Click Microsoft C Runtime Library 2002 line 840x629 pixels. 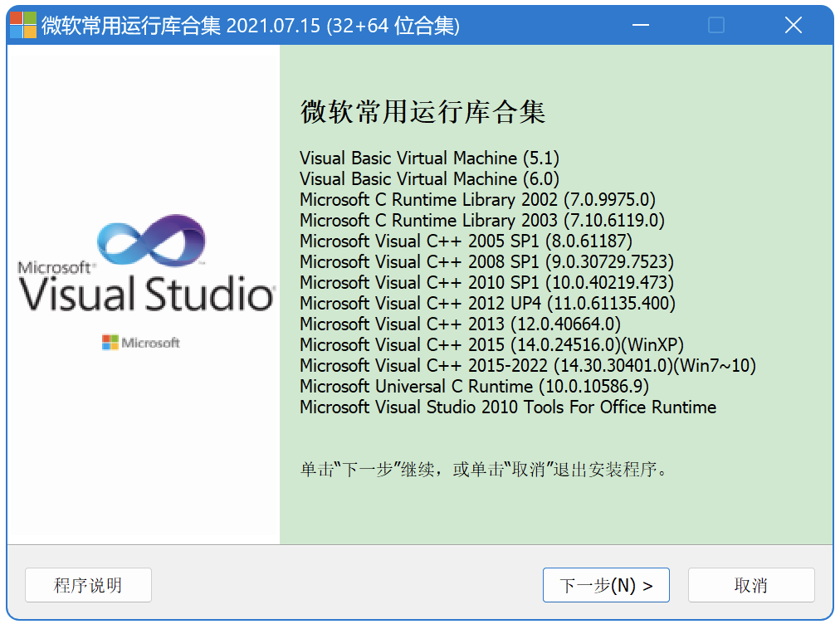477,199
